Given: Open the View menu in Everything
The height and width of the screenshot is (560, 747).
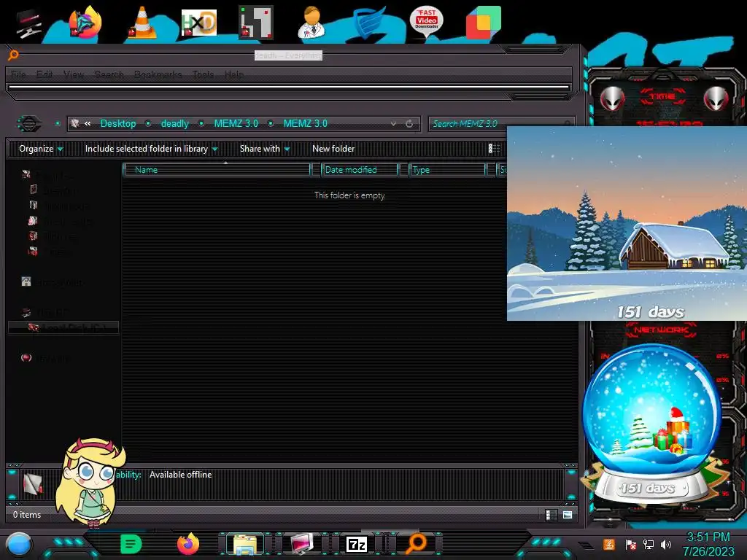Looking at the screenshot, I should coord(74,74).
